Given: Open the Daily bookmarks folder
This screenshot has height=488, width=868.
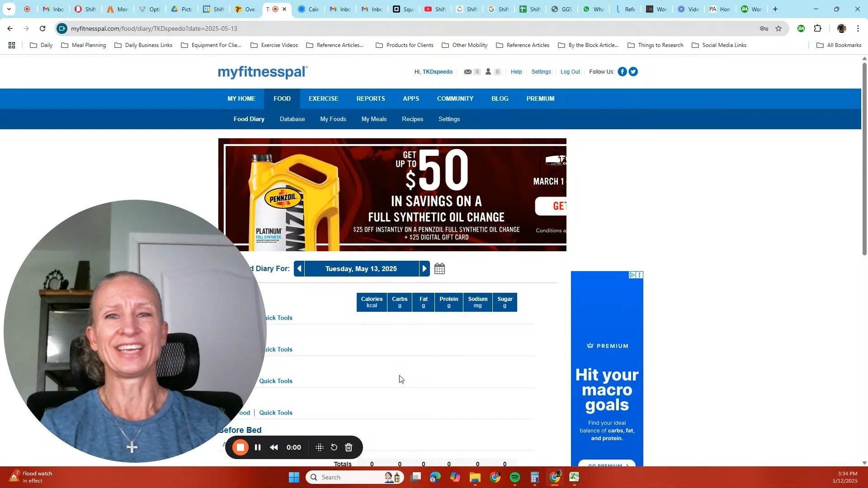Looking at the screenshot, I should point(41,45).
